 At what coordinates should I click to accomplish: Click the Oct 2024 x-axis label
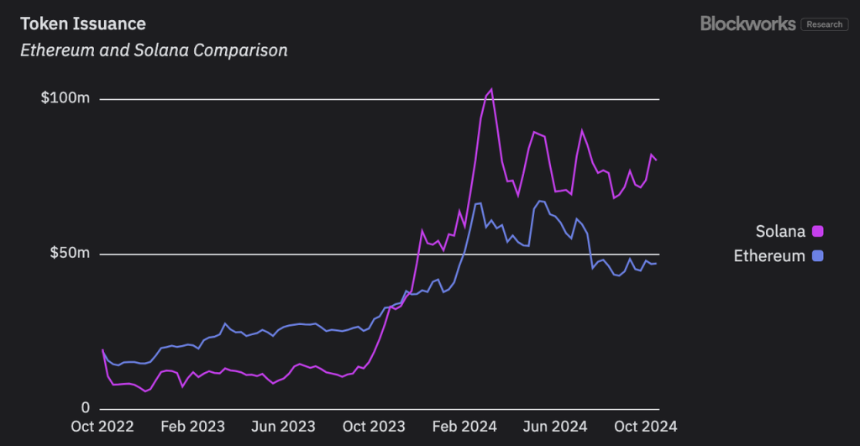point(646,426)
